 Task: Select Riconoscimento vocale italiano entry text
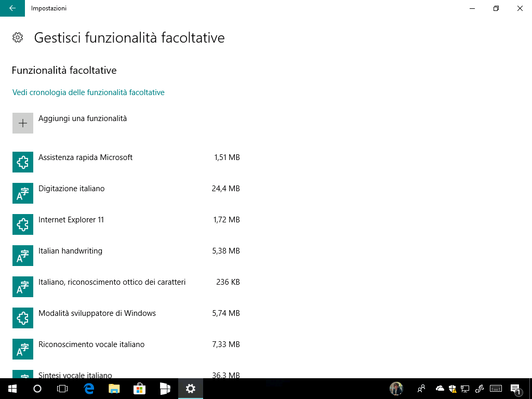tap(91, 344)
